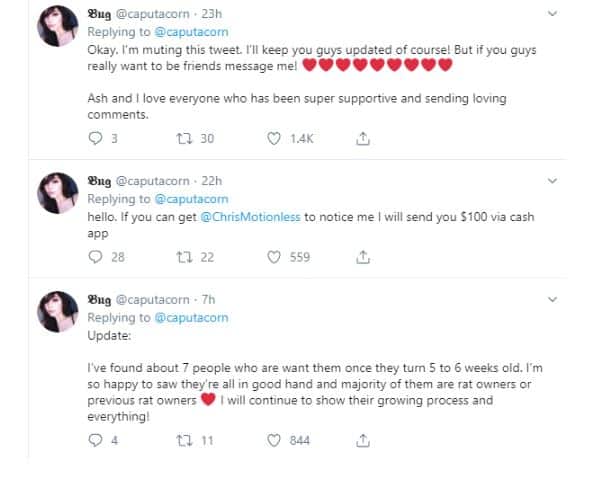Screen dimensions: 607x502
Task: Click @caputacorn reply link in the 23h tweet
Action: [192, 32]
